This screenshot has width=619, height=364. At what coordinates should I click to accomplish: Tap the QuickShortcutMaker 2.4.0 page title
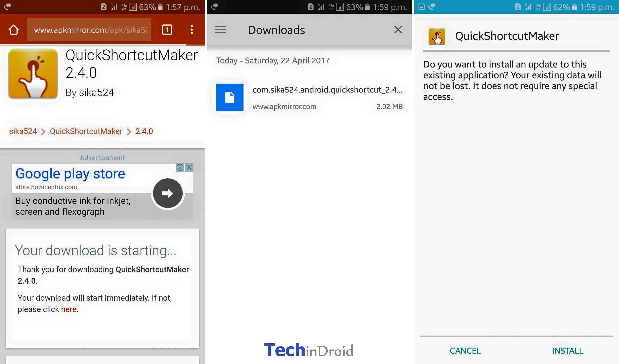[x=131, y=64]
